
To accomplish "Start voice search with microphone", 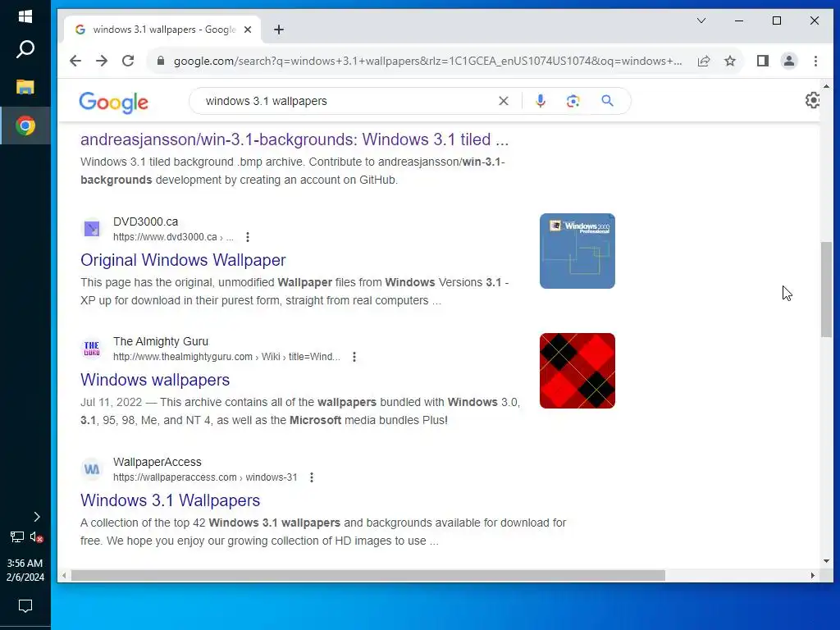I will tap(540, 101).
